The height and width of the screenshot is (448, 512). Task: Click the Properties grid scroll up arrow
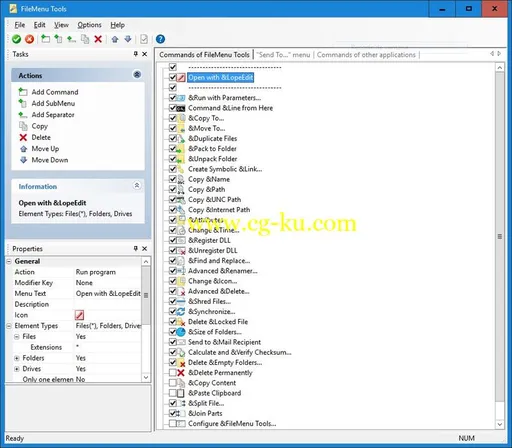tap(146, 262)
